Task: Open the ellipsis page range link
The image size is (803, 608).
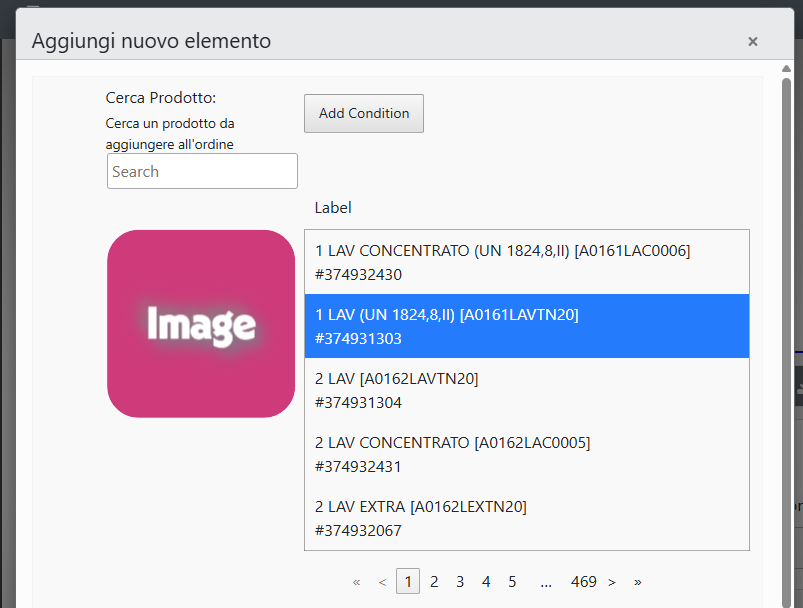Action: [546, 582]
